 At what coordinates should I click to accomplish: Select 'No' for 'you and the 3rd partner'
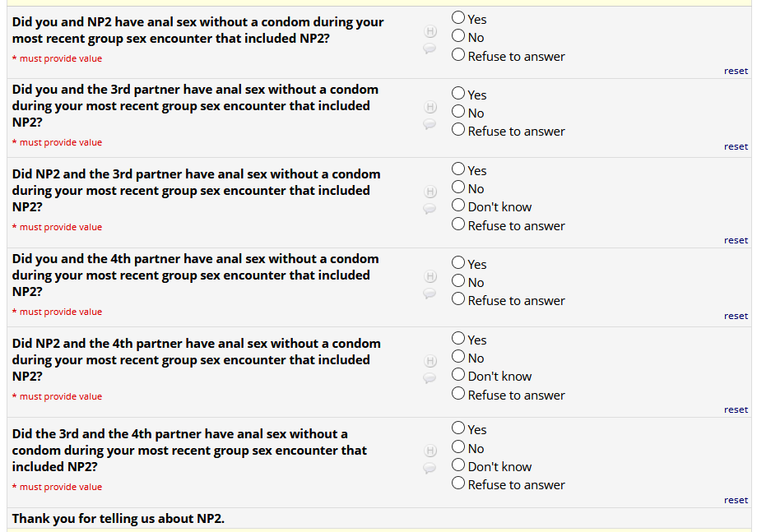pyautogui.click(x=458, y=112)
